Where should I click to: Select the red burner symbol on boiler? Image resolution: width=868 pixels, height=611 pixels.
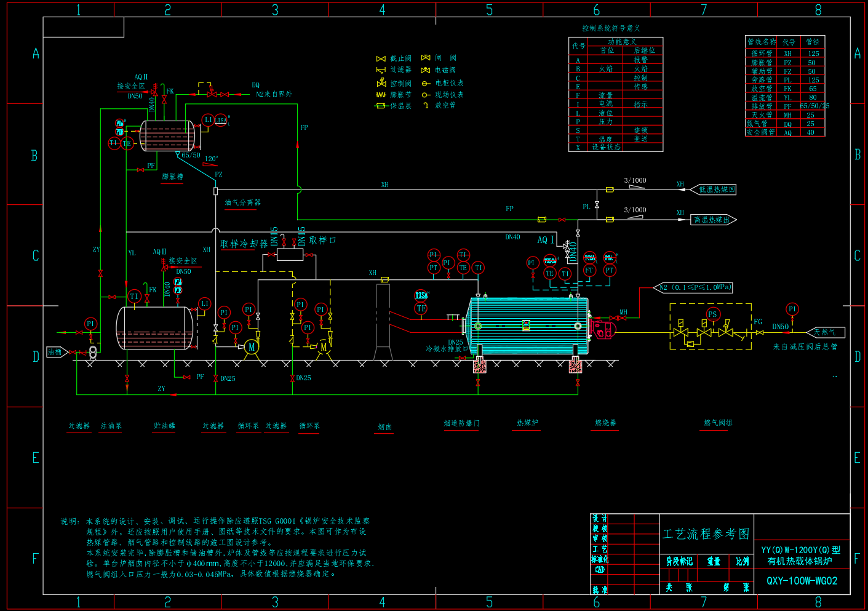[x=603, y=329]
